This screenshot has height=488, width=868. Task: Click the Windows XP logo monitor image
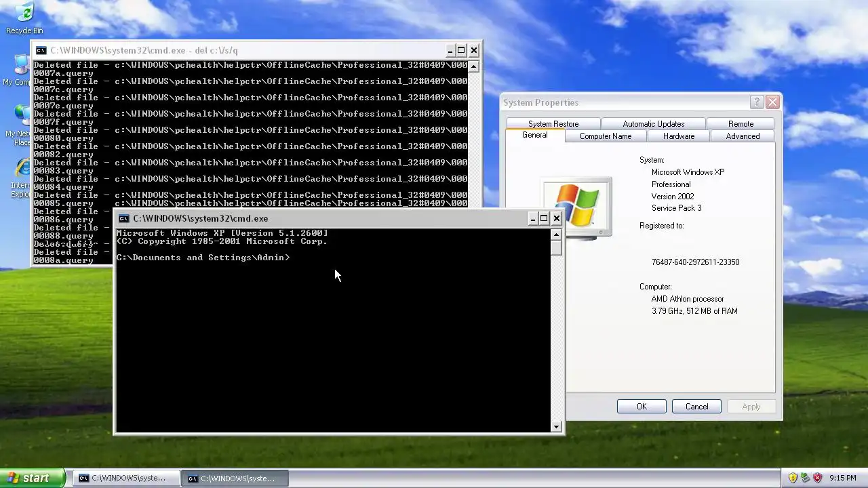point(577,209)
